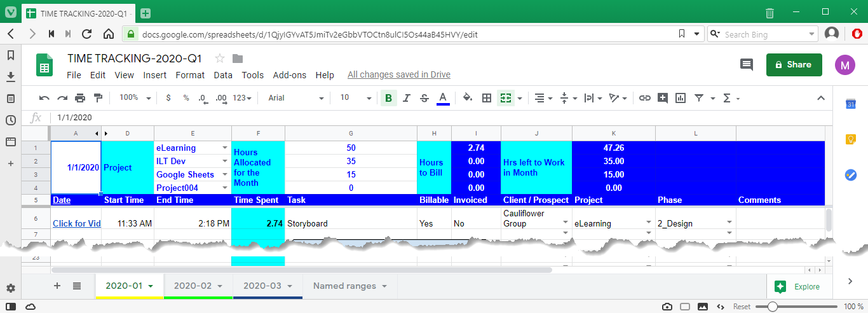Click the insert chart icon

(x=681, y=98)
